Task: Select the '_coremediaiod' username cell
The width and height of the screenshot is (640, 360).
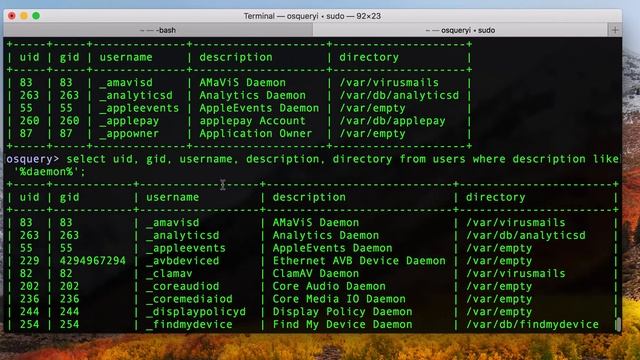Action: 189,299
